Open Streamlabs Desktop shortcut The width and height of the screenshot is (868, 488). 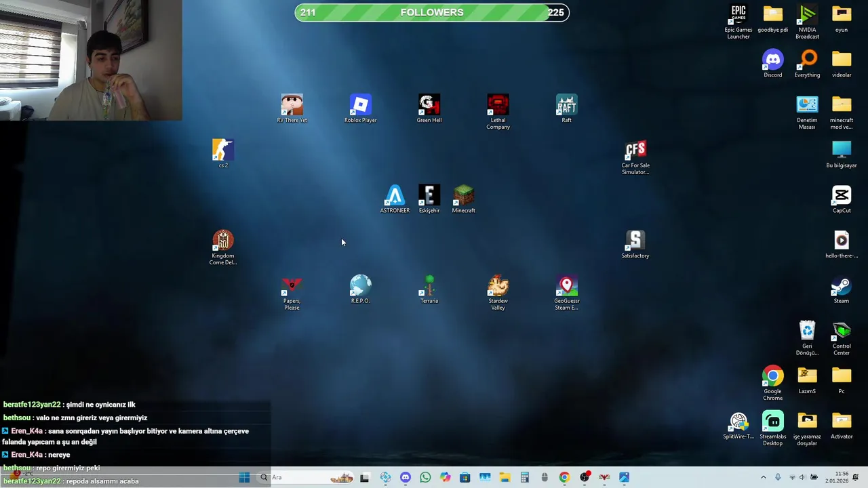click(773, 428)
